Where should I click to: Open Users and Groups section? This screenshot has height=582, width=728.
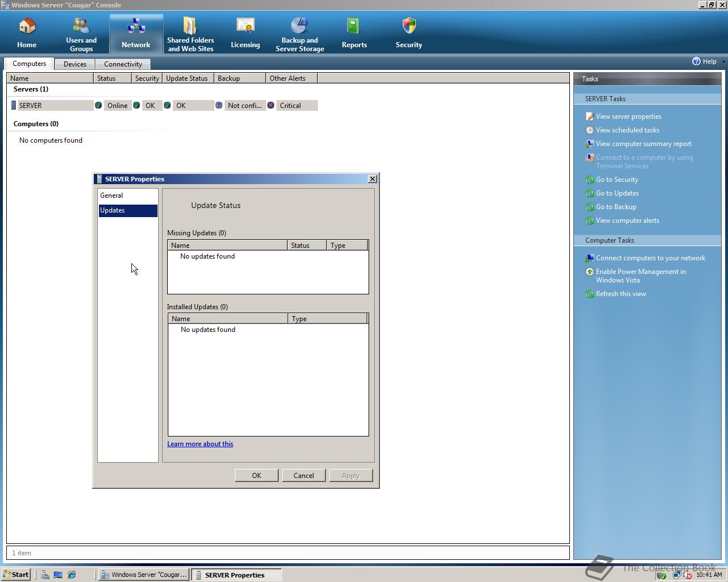[x=81, y=34]
